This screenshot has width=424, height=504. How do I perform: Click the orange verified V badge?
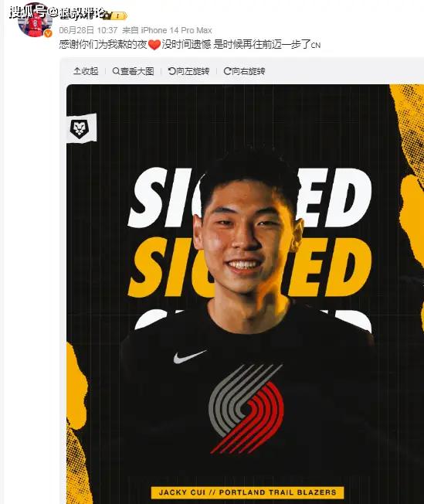pos(48,33)
